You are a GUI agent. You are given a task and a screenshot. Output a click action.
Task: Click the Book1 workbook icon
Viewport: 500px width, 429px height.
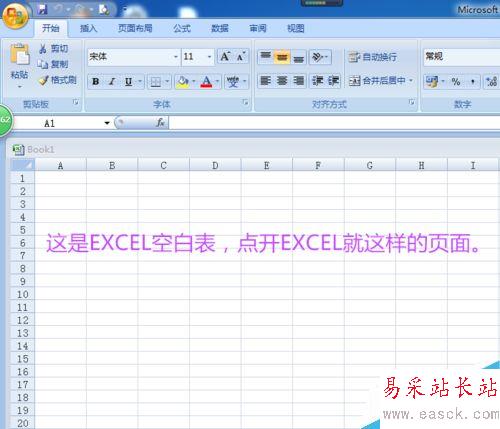[18, 150]
